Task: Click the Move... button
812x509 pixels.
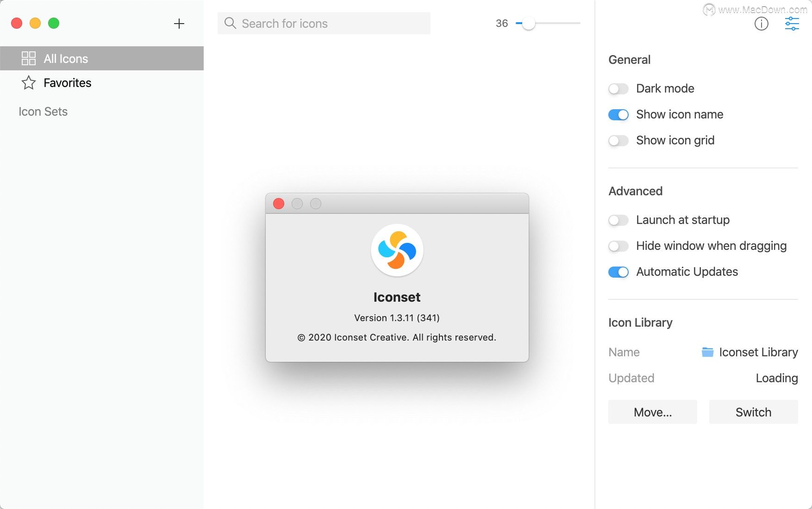Action: [x=653, y=412]
